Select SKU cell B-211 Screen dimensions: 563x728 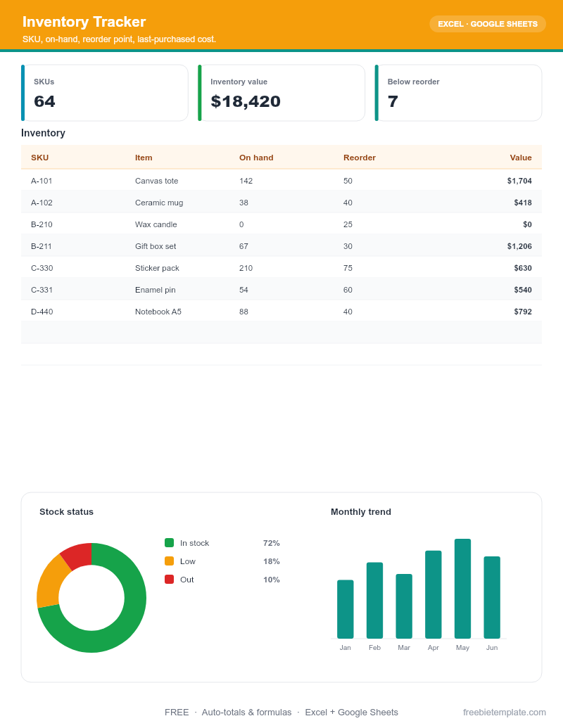coord(42,247)
